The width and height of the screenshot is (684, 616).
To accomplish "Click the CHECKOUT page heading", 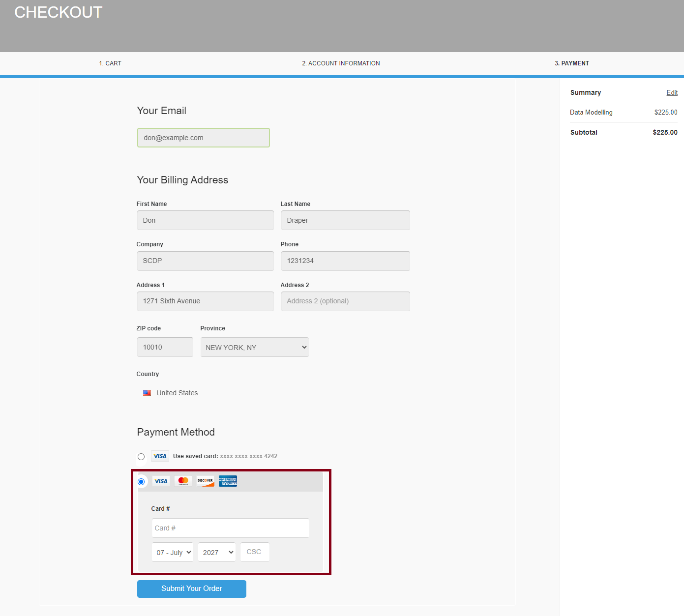I will (58, 12).
